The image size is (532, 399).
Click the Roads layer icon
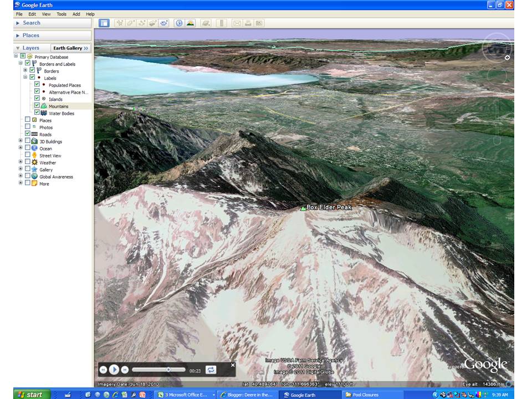(x=34, y=134)
